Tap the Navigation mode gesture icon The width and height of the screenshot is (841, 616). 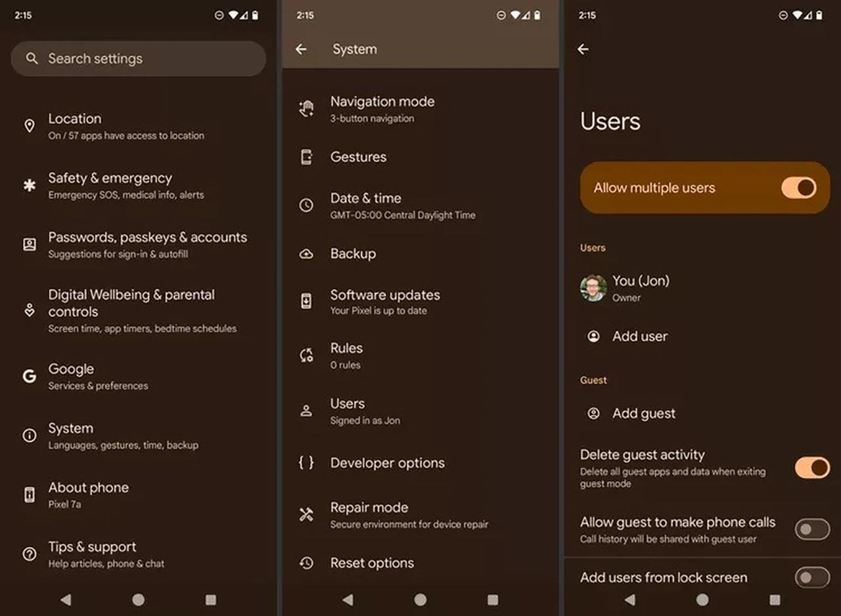tap(306, 108)
